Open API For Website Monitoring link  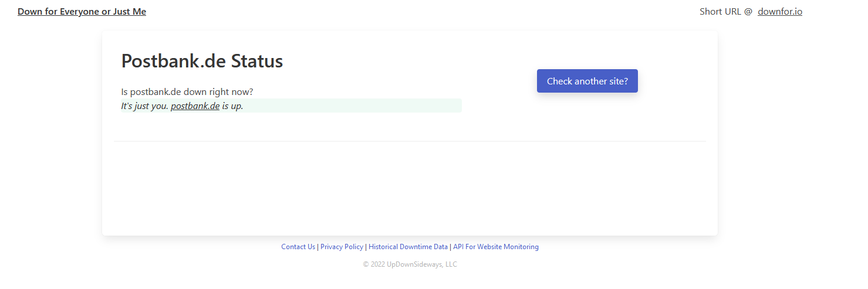(496, 247)
